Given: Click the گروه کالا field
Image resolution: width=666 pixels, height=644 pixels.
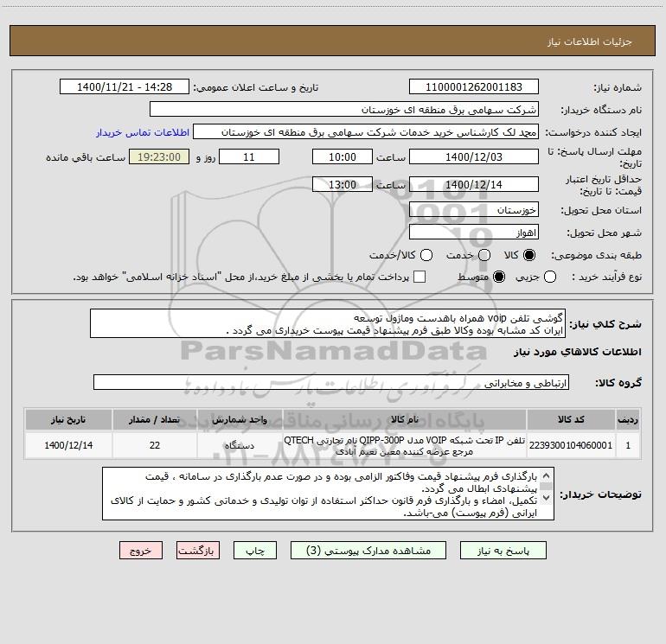Looking at the screenshot, I should click(331, 382).
